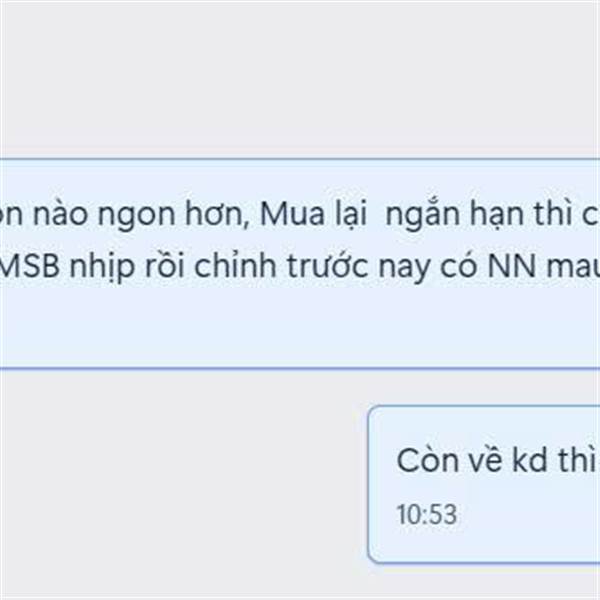Click the word "ngon" in the first line
The width and height of the screenshot is (600, 600).
(137, 217)
